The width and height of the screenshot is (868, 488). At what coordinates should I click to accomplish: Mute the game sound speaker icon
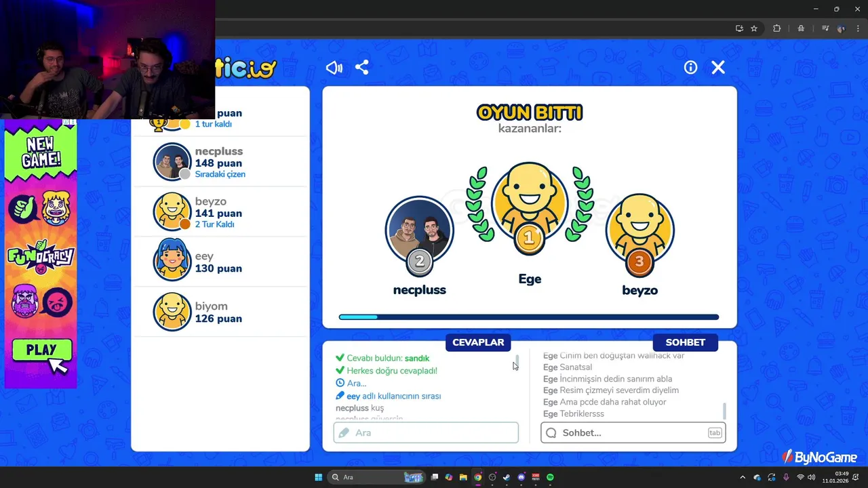[334, 68]
